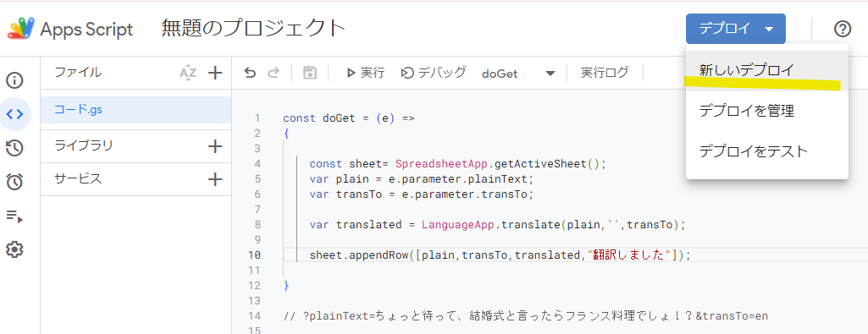Click the redo arrow in toolbar
Viewport: 868px width, 334px height.
click(274, 73)
